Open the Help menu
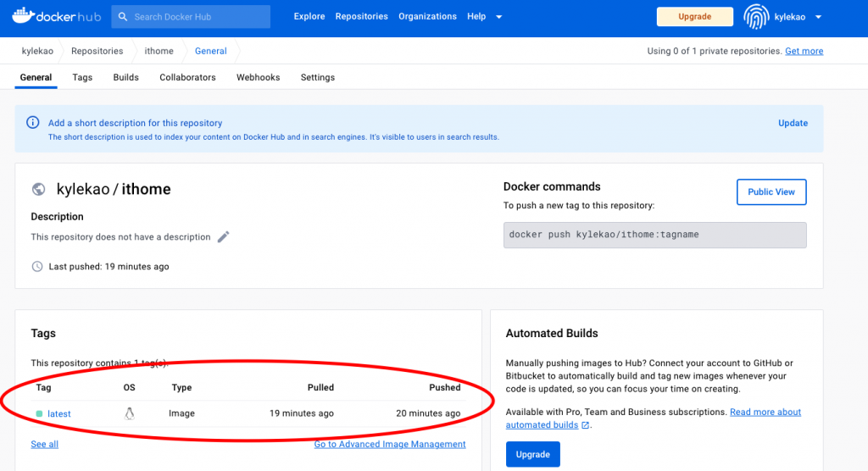The width and height of the screenshot is (868, 471). (x=476, y=17)
